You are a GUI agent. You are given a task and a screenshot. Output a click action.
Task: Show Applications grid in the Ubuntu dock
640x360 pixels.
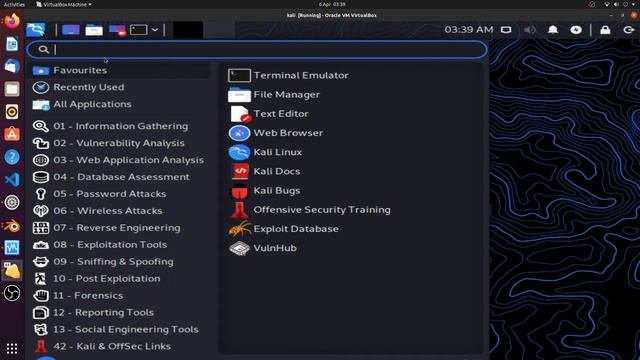click(12, 349)
